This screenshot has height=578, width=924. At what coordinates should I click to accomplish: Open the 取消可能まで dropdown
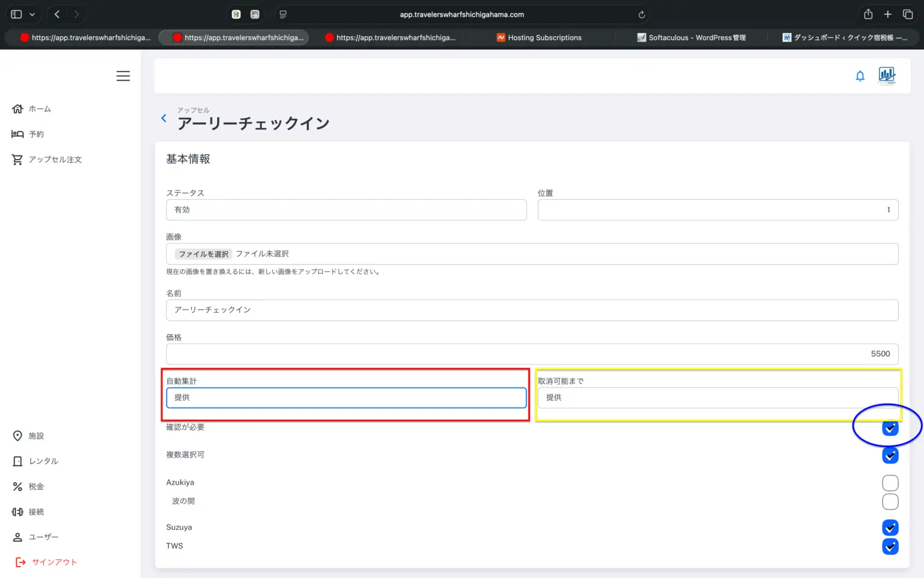(x=717, y=397)
